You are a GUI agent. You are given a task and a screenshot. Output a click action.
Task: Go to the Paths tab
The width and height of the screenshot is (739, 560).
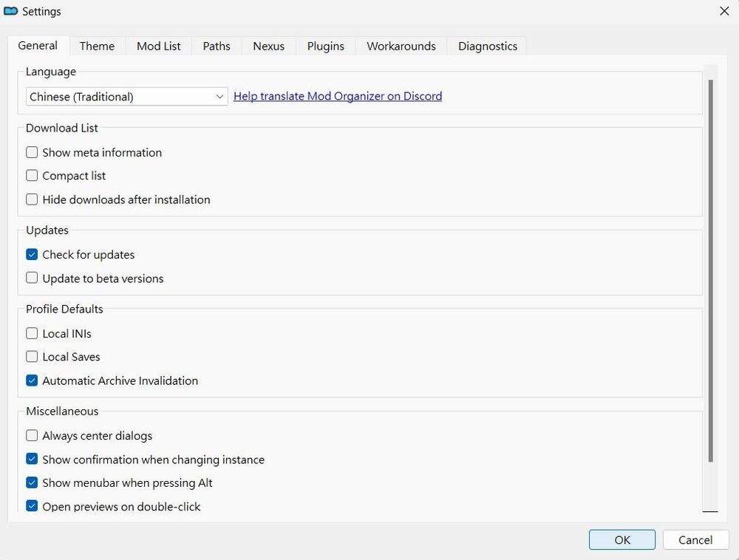[x=217, y=46]
